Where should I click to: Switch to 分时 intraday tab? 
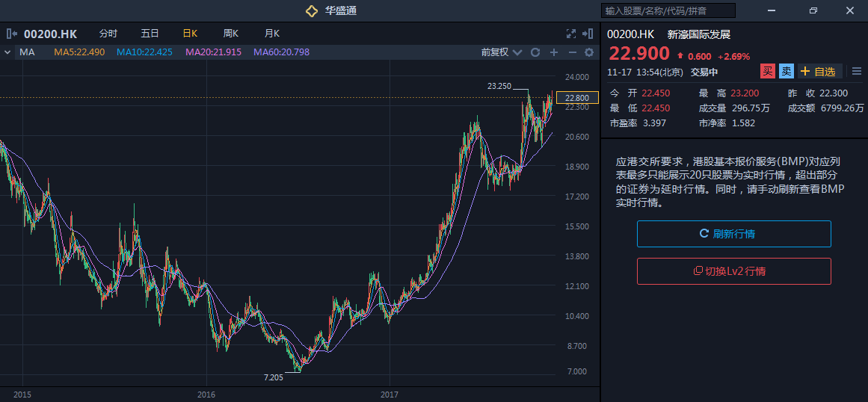[x=108, y=34]
